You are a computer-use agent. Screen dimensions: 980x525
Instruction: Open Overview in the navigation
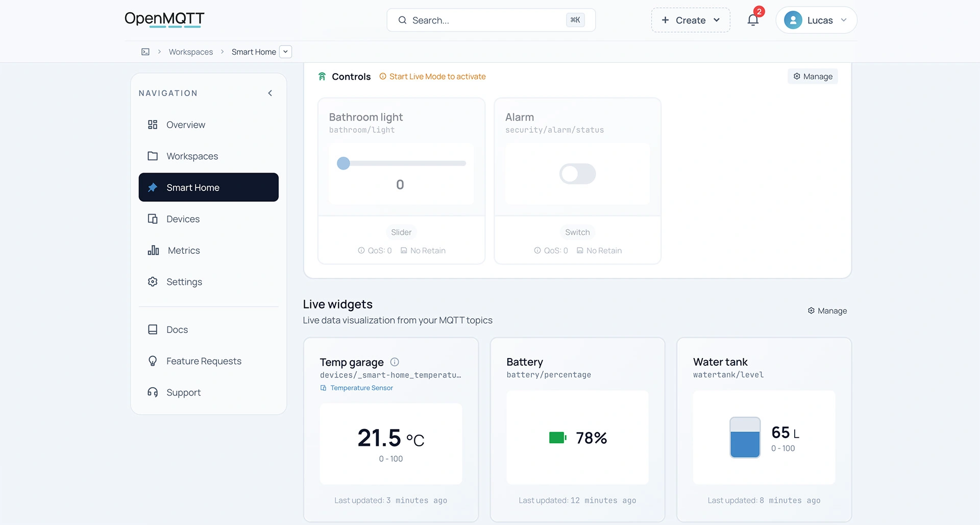point(185,125)
